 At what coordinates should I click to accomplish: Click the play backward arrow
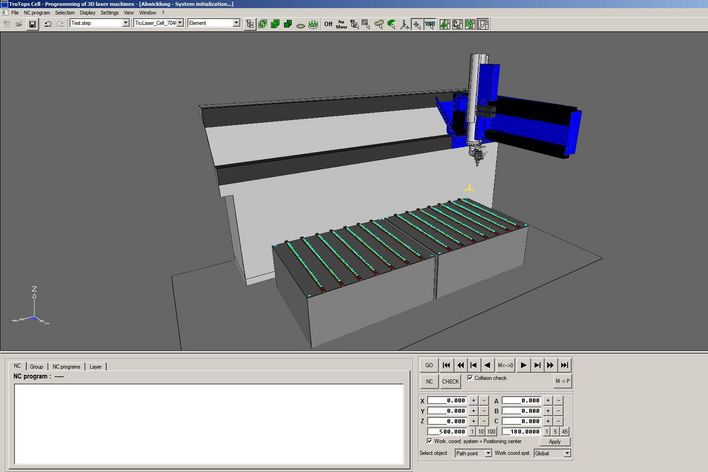[489, 366]
